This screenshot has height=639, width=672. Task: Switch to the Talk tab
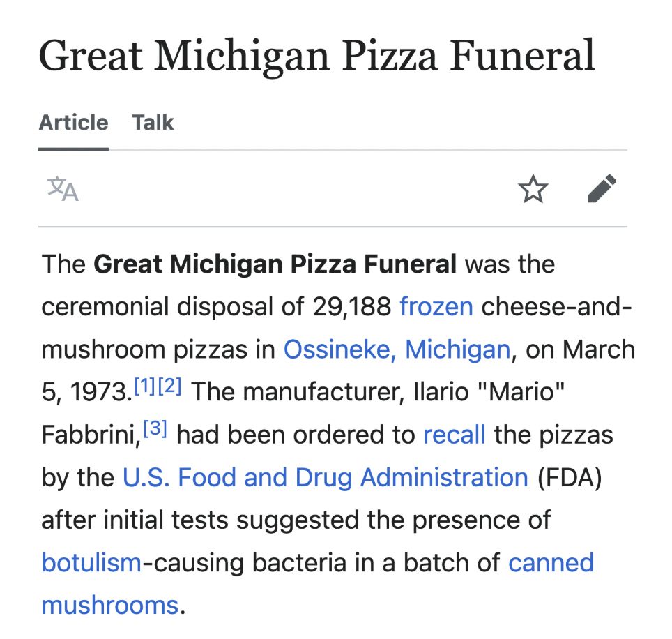153,123
